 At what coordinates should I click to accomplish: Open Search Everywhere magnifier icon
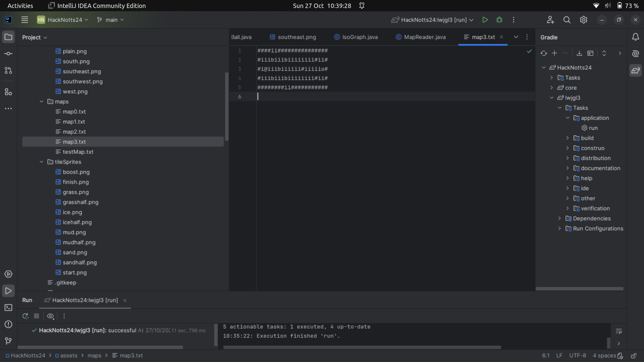point(567,20)
